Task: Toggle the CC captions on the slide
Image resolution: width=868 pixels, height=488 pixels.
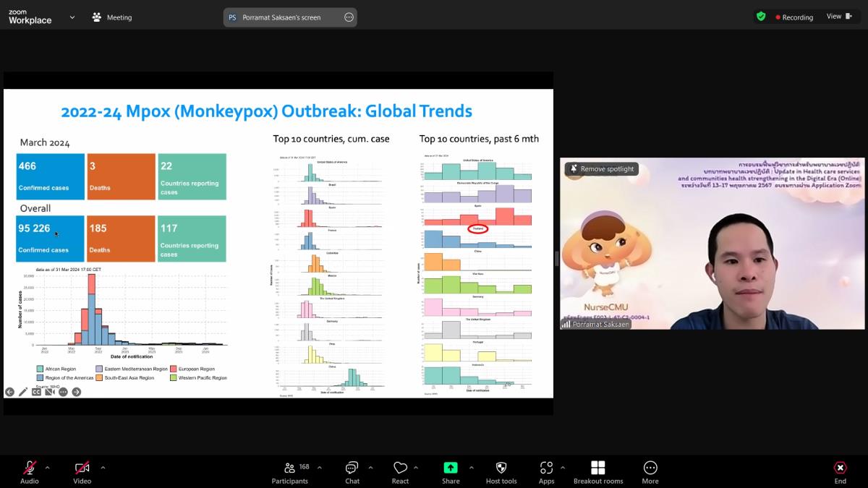Action: point(36,392)
